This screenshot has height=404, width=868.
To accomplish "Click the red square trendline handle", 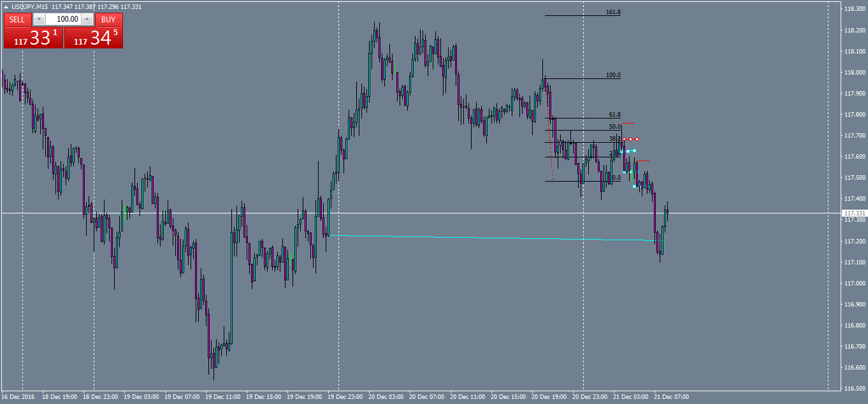I will coord(630,139).
